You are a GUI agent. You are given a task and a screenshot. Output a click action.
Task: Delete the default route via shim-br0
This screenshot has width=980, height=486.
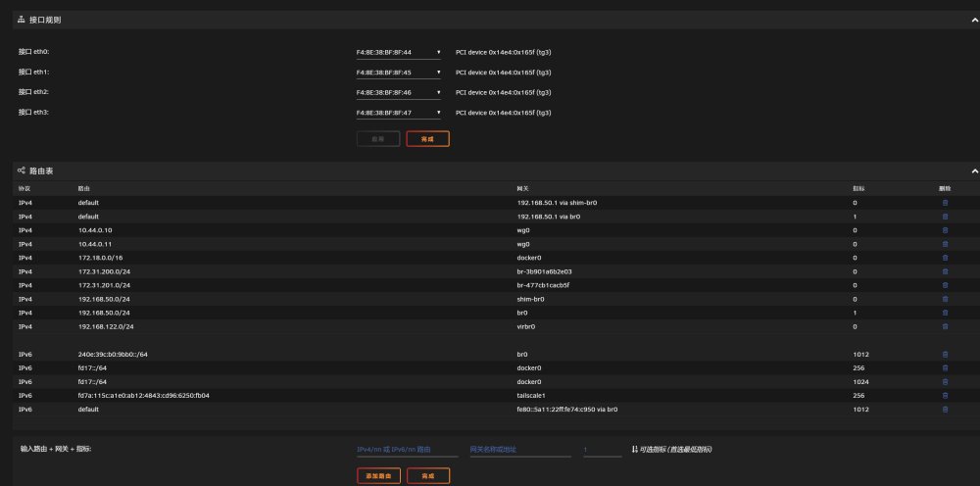(945, 203)
